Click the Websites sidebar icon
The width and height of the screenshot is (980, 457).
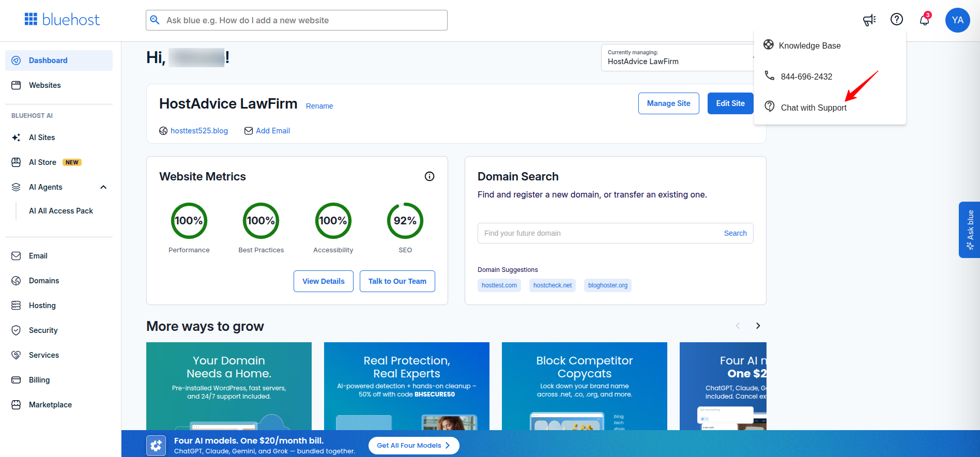click(16, 85)
